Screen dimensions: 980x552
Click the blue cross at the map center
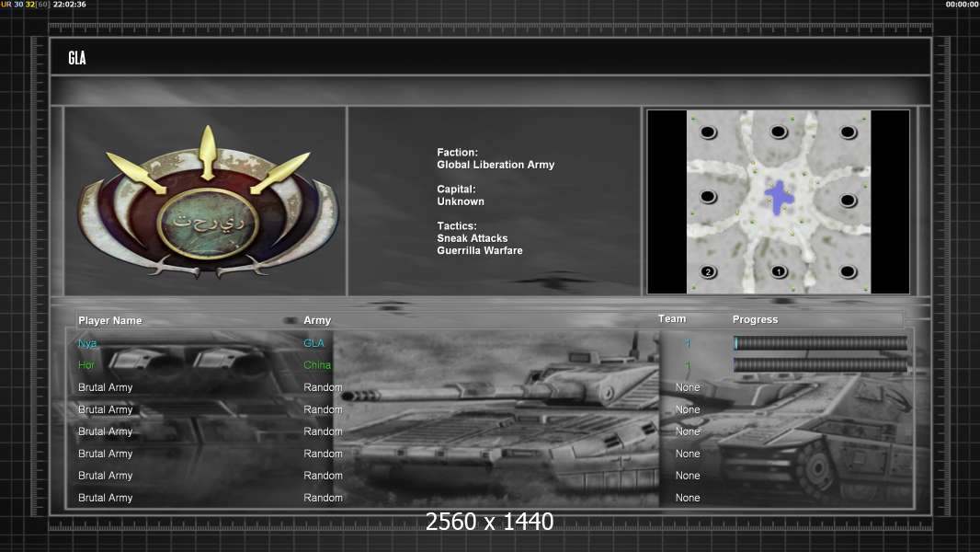(x=779, y=198)
